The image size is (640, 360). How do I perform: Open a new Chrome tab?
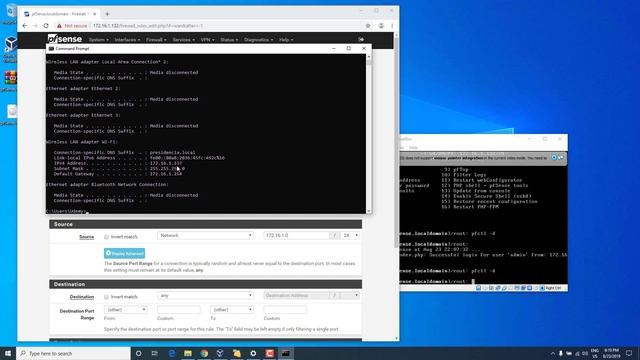[x=107, y=14]
